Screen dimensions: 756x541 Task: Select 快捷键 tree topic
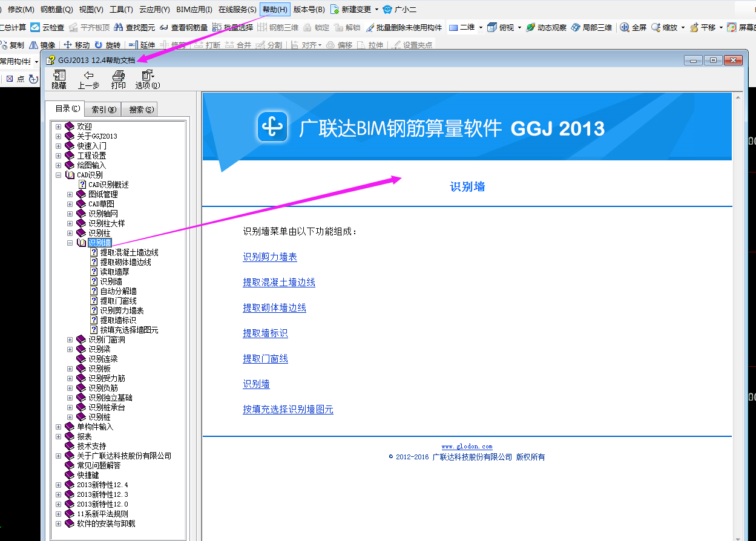88,475
